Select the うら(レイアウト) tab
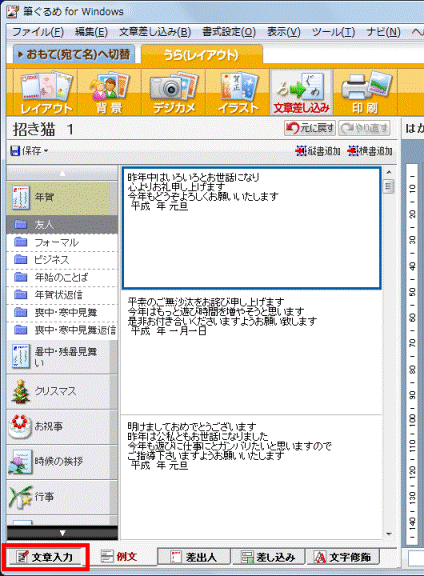The width and height of the screenshot is (424, 576). tap(202, 55)
